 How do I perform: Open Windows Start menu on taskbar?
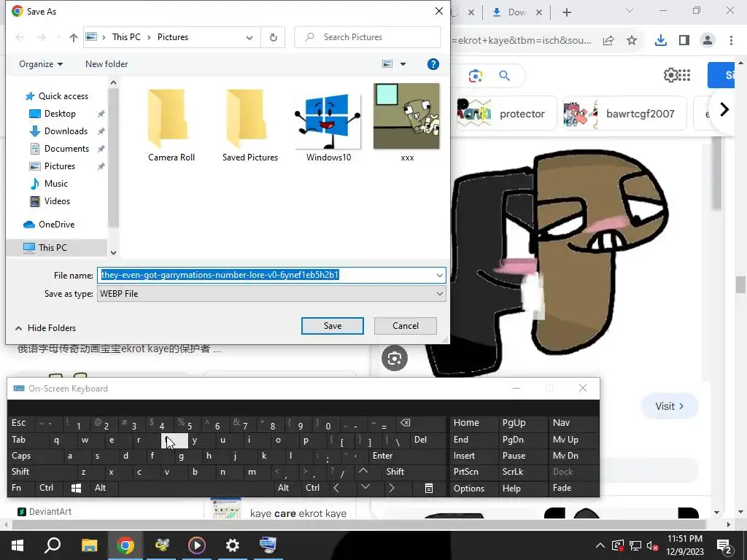18,545
